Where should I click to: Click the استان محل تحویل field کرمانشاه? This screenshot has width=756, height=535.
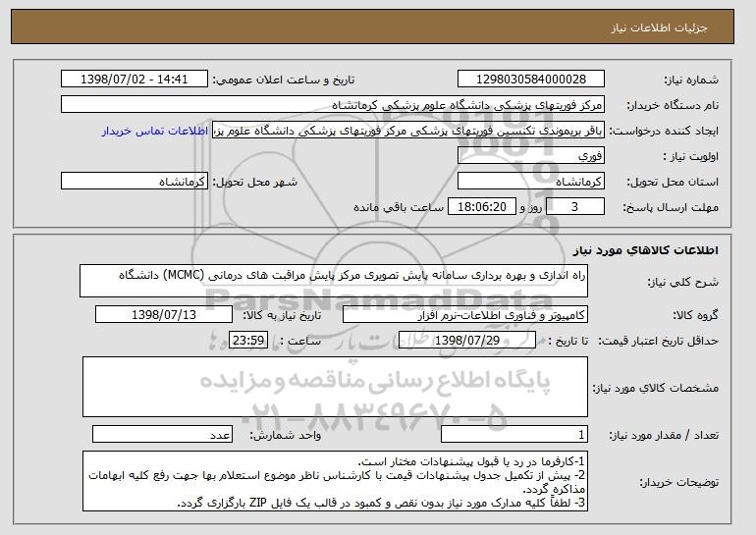[531, 182]
